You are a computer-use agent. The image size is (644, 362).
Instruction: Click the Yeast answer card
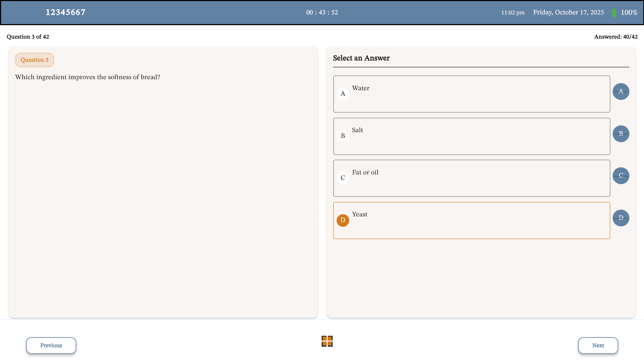coord(471,220)
